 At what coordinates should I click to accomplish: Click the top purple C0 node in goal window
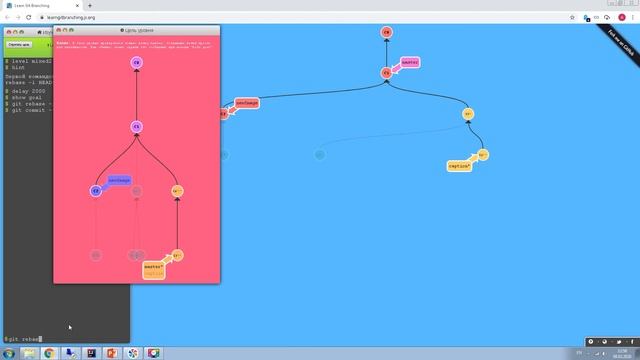click(x=137, y=62)
